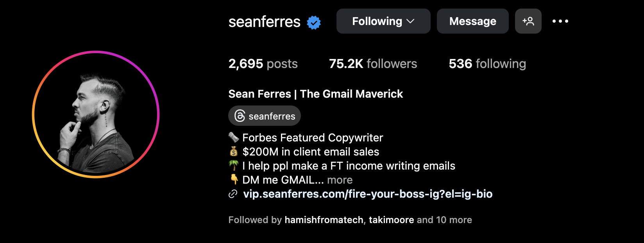Go to hamishfromatech's profile
Viewport: 644px width, 243px height.
coord(324,220)
